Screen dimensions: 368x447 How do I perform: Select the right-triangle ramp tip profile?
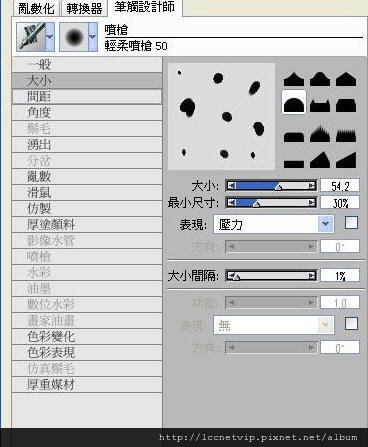[346, 160]
